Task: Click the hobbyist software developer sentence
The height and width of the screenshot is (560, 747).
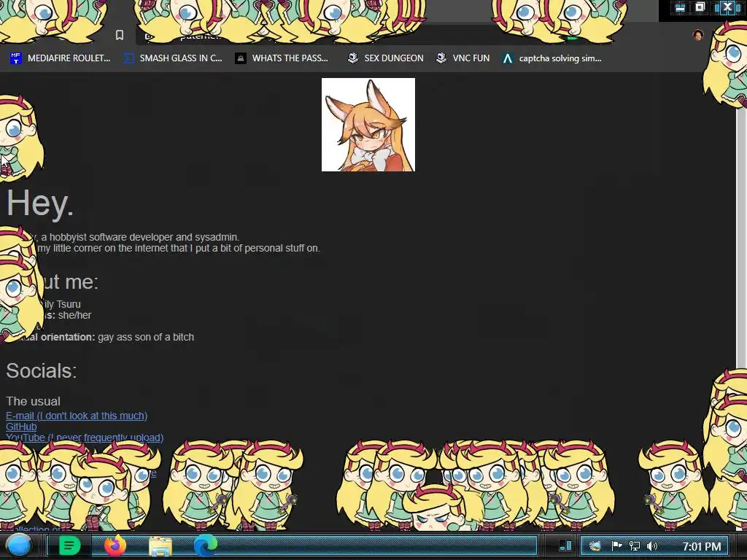Action: coord(140,237)
